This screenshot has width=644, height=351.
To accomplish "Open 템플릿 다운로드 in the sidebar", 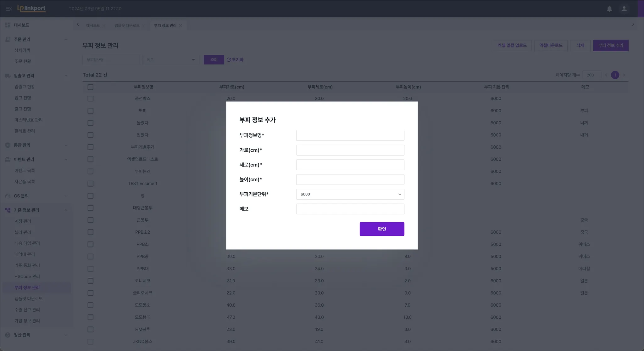I will click(x=28, y=298).
